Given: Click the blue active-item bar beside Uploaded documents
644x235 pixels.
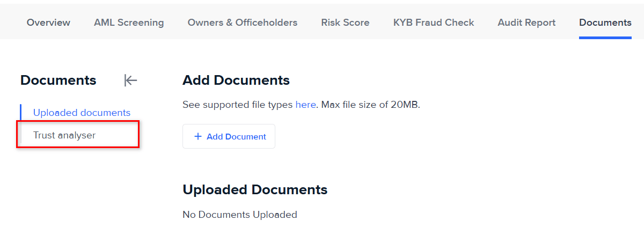Looking at the screenshot, I should pos(20,113).
